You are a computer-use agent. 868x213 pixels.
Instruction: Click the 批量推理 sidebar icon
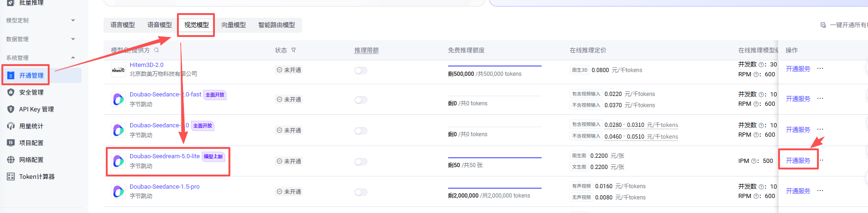(11, 2)
